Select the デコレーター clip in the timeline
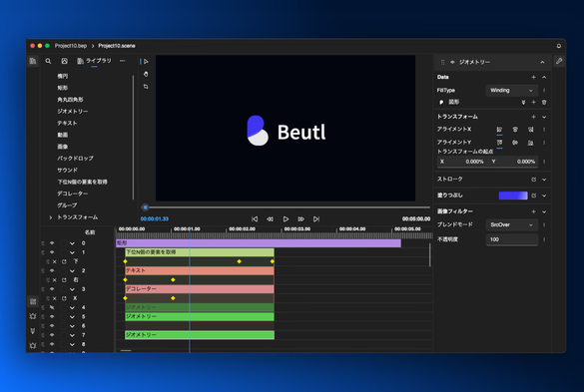Screen dimensions: 584x392 coord(200,289)
